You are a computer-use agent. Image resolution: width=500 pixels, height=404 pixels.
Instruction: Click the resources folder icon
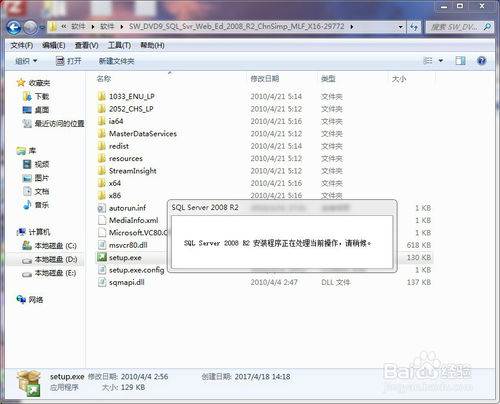tap(102, 158)
